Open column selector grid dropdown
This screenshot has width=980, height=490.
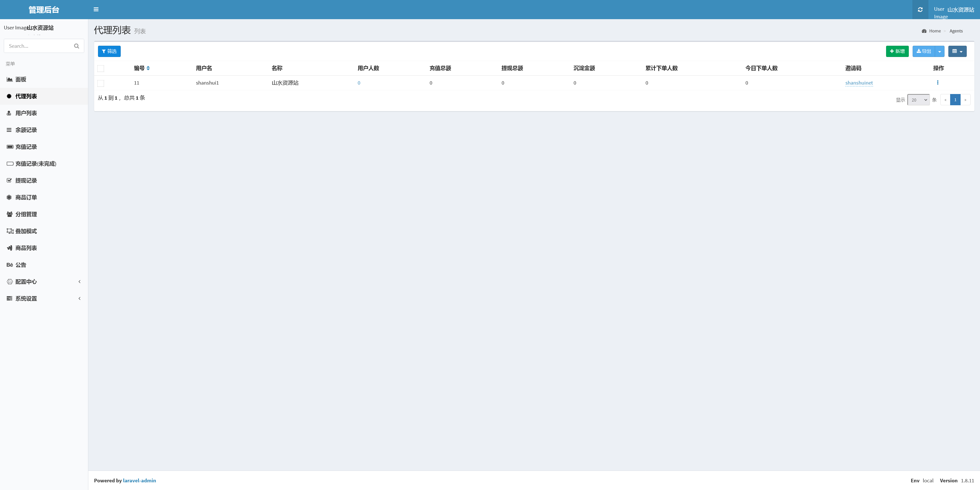[x=957, y=51]
